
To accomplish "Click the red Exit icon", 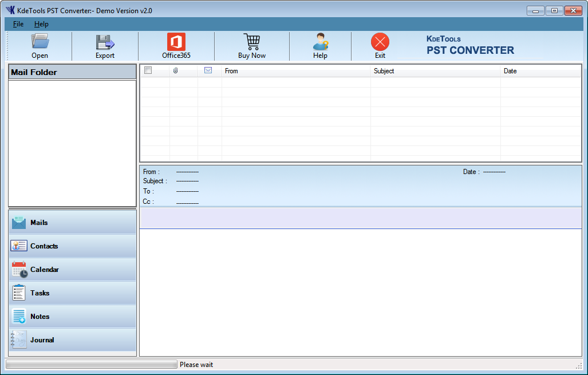I will coord(380,42).
